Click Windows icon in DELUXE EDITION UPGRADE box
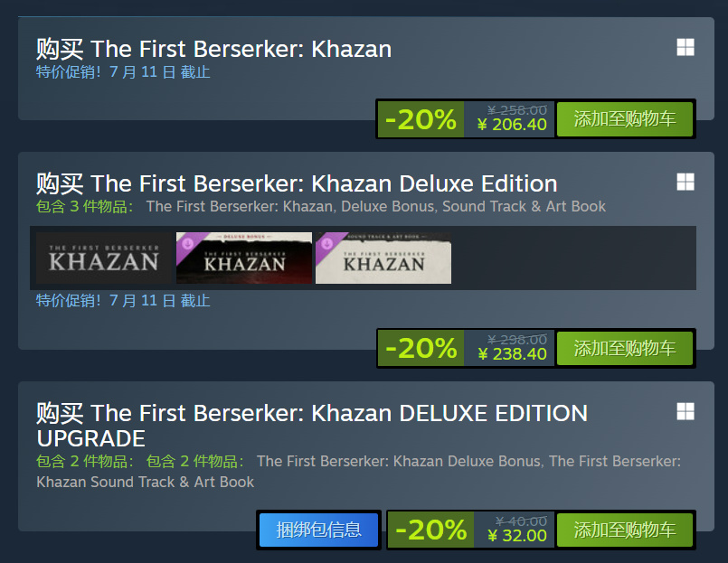The image size is (728, 563). click(685, 412)
